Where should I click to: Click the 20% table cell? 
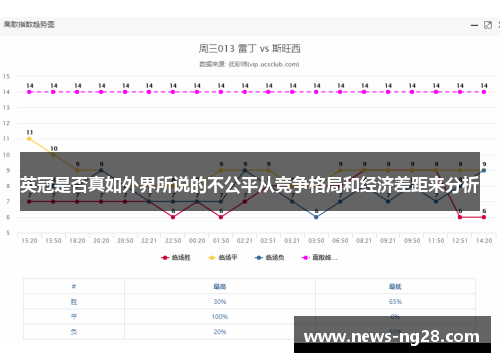(220, 332)
